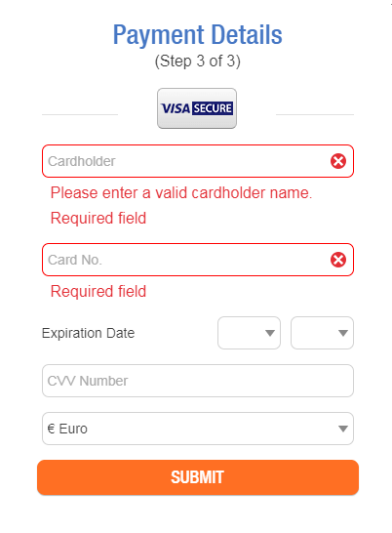Focus the Card No. input field
Image resolution: width=392 pixels, height=533 pixels.
tap(198, 260)
